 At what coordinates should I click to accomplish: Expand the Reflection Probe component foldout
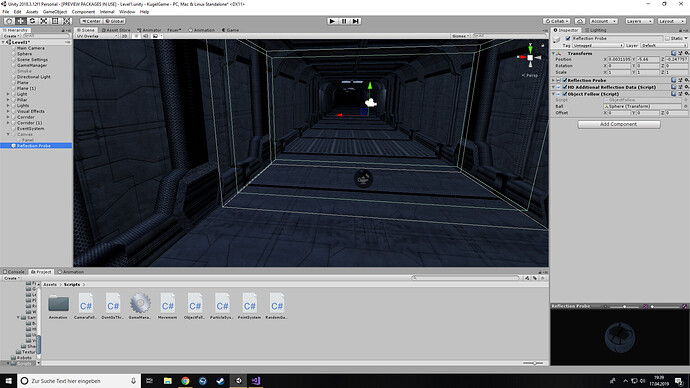click(x=554, y=80)
